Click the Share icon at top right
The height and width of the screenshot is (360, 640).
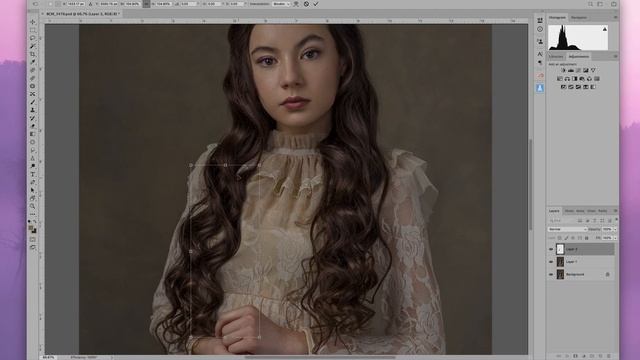613,4
